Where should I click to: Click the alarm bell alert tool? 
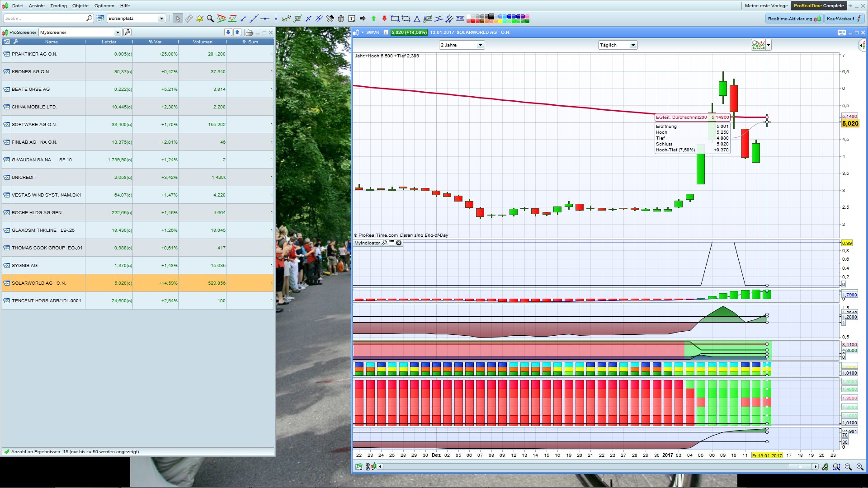199,19
